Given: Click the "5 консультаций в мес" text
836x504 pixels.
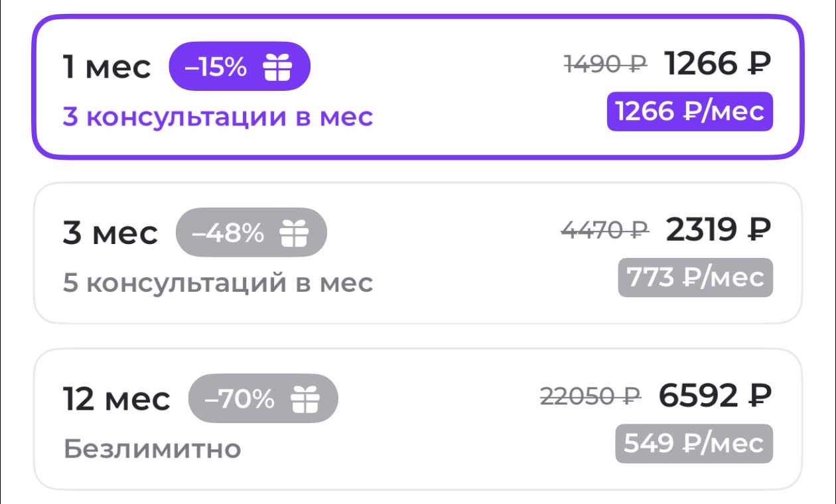Looking at the screenshot, I should 218,283.
